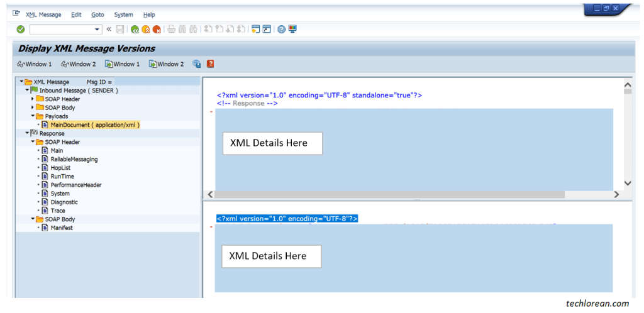Click the highlighted XML declaration in lower pane
Image resolution: width=644 pixels, height=313 pixels.
tap(287, 219)
